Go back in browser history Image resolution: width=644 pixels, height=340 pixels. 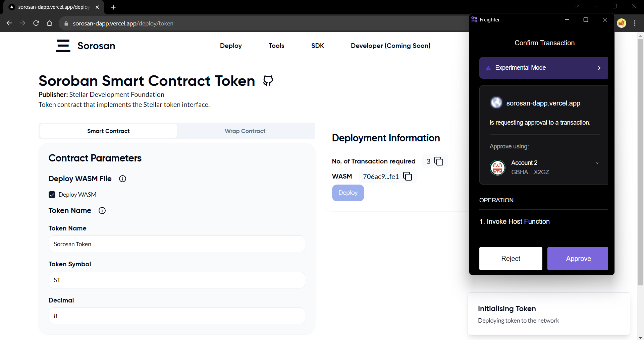tap(9, 23)
